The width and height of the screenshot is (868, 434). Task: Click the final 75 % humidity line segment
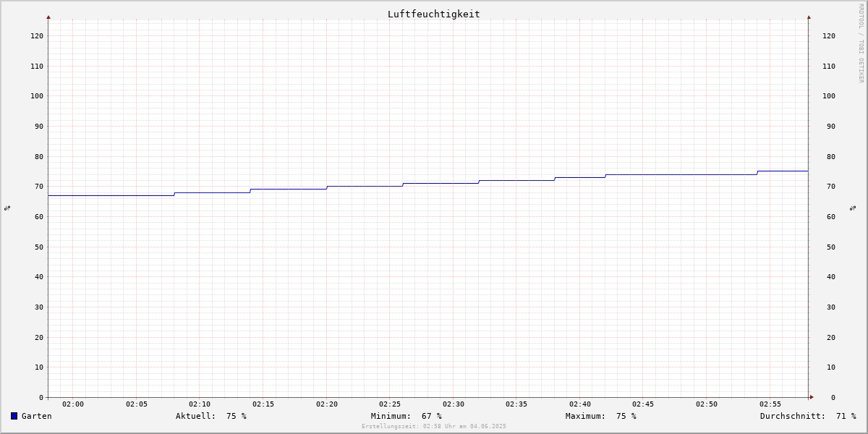point(783,171)
